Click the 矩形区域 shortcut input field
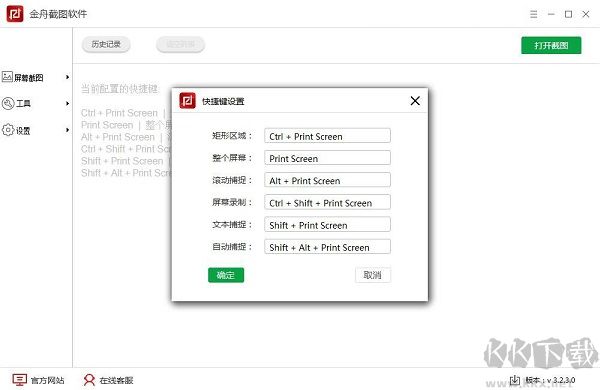Screen dimensions: 600x390 tap(327, 136)
